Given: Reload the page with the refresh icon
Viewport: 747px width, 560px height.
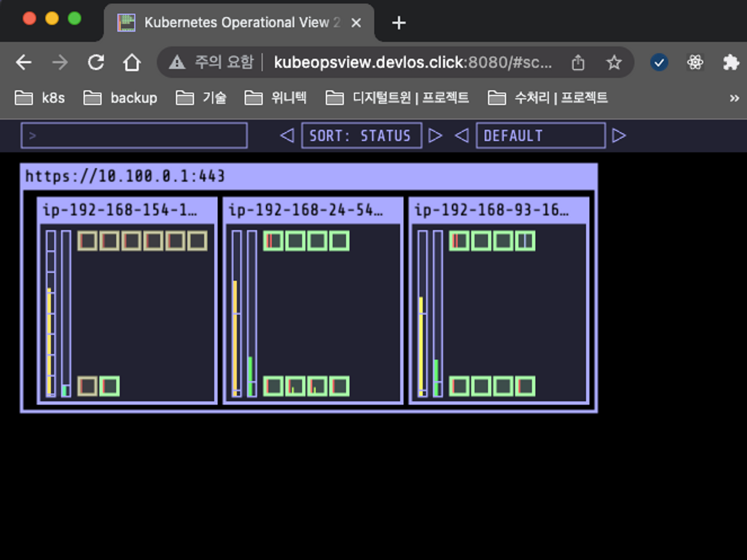Looking at the screenshot, I should pos(96,62).
